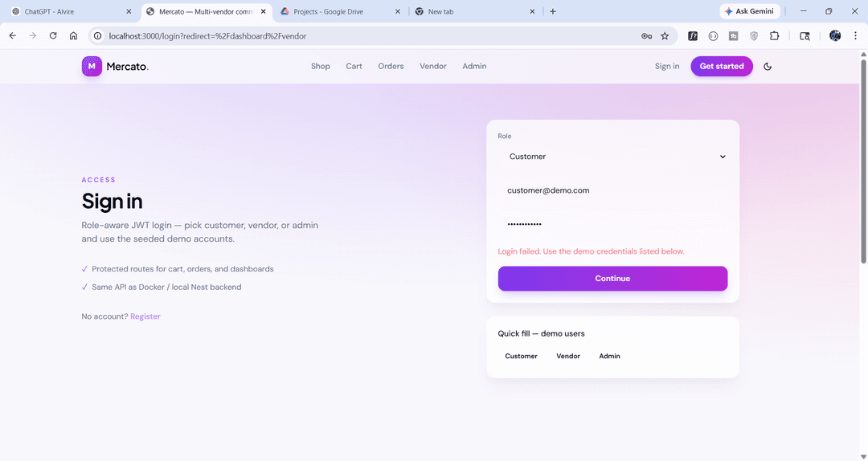Click the Sign in heading

pos(112,202)
